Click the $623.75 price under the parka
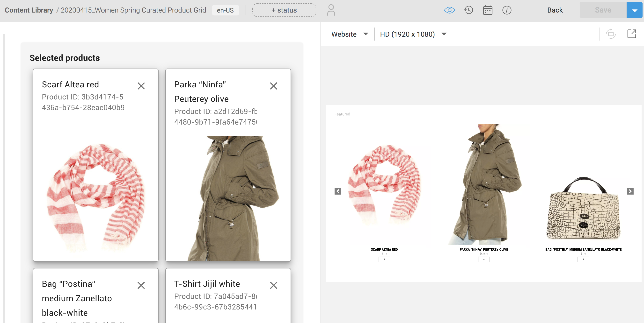 tap(484, 254)
